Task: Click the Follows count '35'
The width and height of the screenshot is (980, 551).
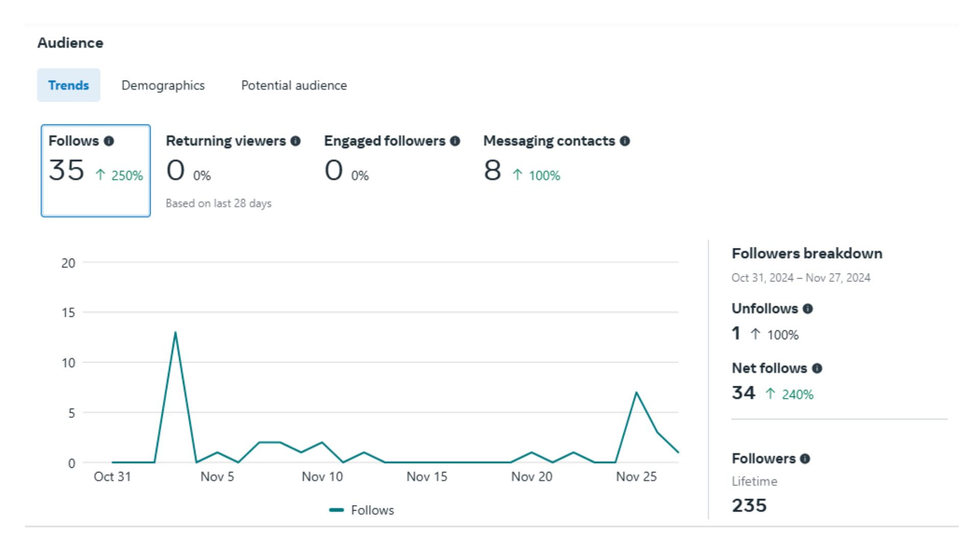Action: [66, 170]
